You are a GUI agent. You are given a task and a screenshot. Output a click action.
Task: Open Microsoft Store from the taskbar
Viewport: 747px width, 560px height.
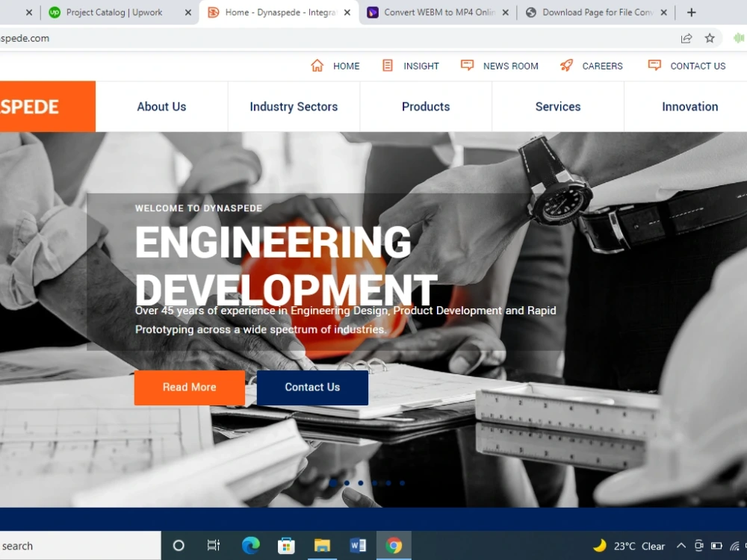point(286,546)
